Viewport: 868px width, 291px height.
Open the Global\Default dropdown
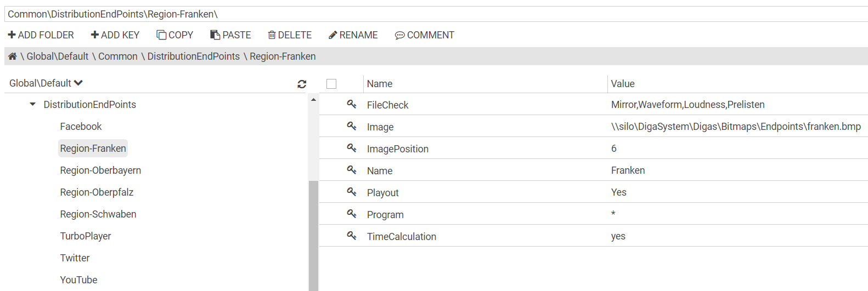pos(46,83)
